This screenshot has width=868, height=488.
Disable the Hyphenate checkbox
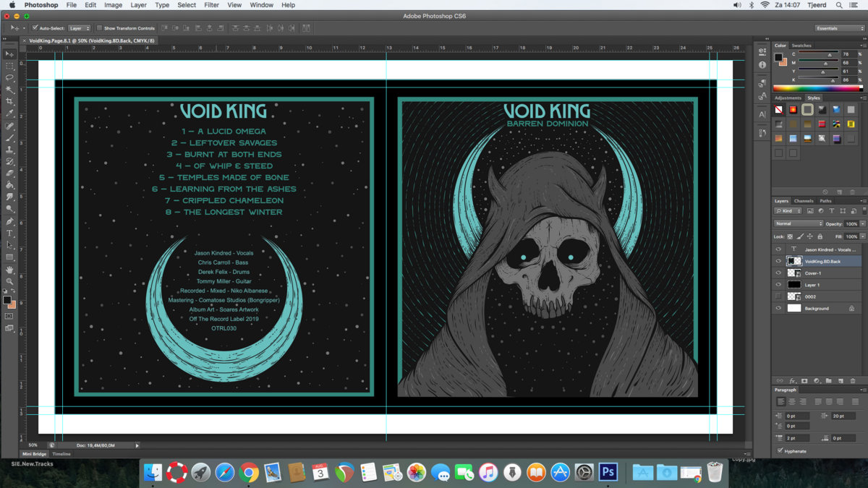click(x=780, y=451)
